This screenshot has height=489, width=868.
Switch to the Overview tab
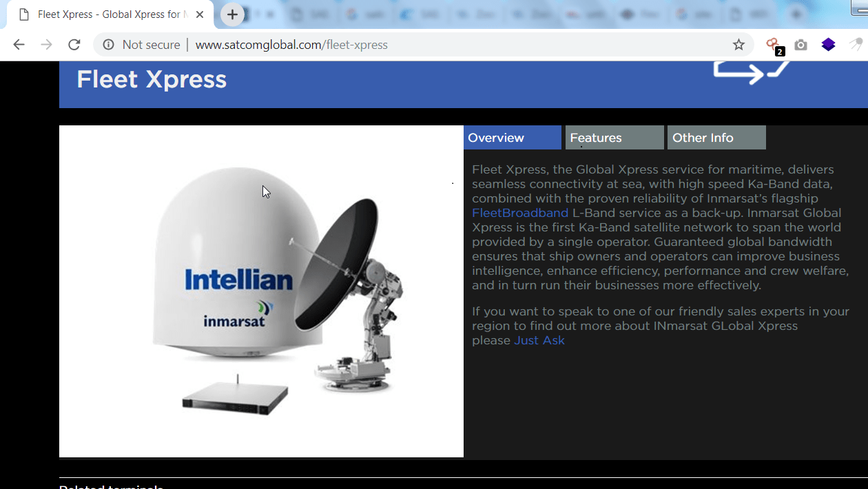(512, 138)
